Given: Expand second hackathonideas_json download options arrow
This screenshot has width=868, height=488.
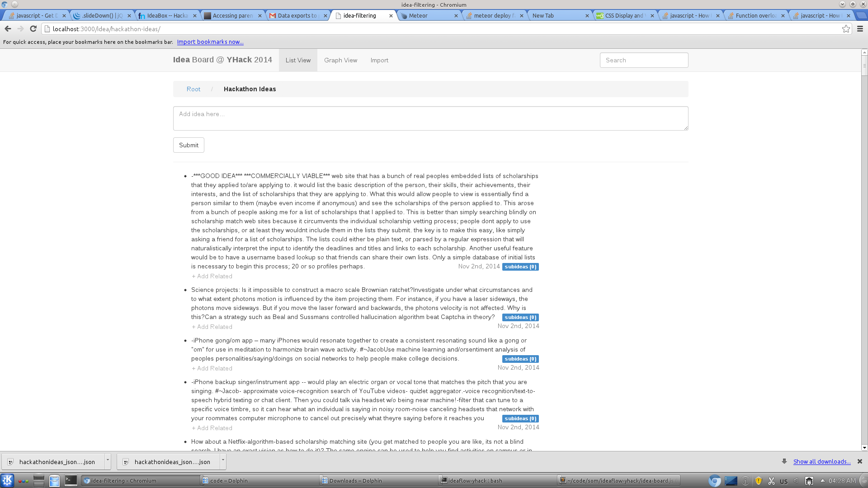Looking at the screenshot, I should 223,461.
